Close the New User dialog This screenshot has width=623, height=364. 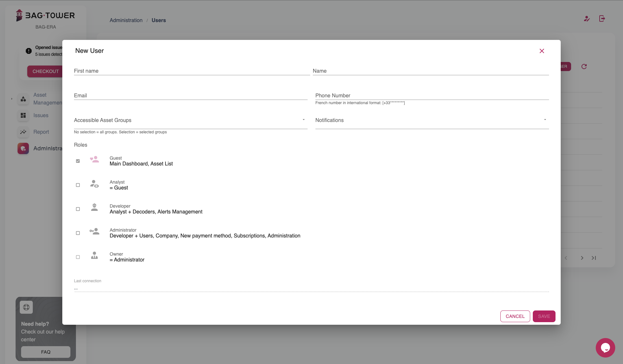pyautogui.click(x=542, y=51)
